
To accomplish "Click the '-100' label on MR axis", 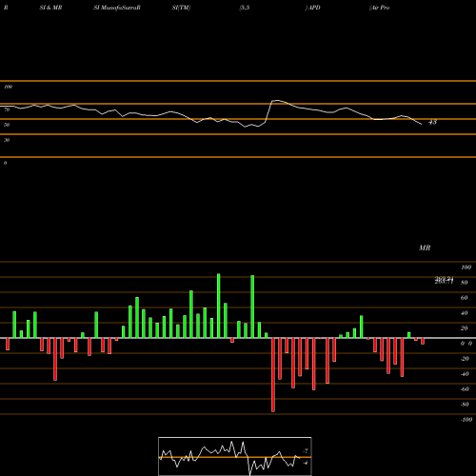I will click(x=466, y=420).
